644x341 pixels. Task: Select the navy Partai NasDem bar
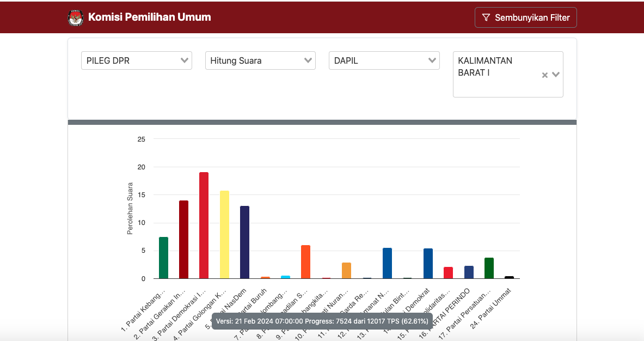point(244,242)
